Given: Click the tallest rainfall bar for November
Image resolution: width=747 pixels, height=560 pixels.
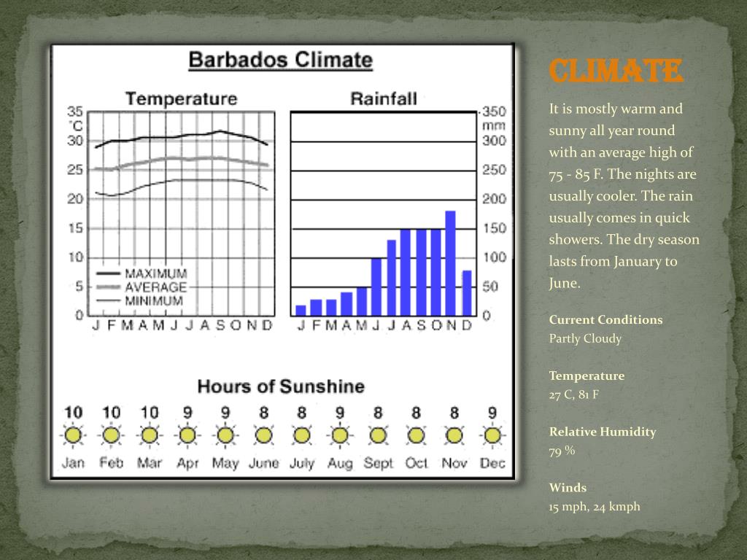Looking at the screenshot, I should (451, 263).
